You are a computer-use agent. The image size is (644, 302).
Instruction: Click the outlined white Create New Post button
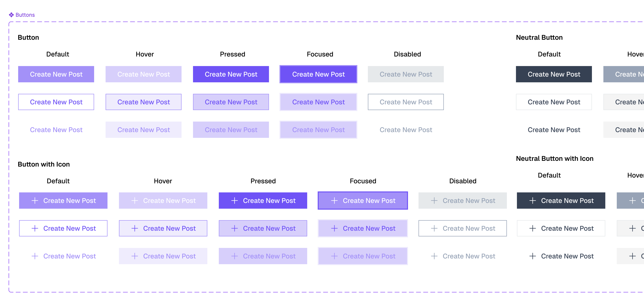[x=56, y=102]
